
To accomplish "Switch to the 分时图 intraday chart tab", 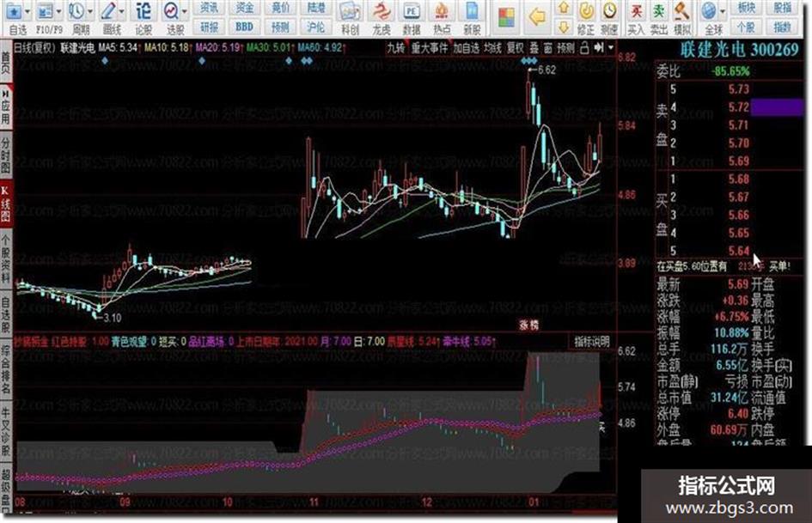I will (6, 155).
